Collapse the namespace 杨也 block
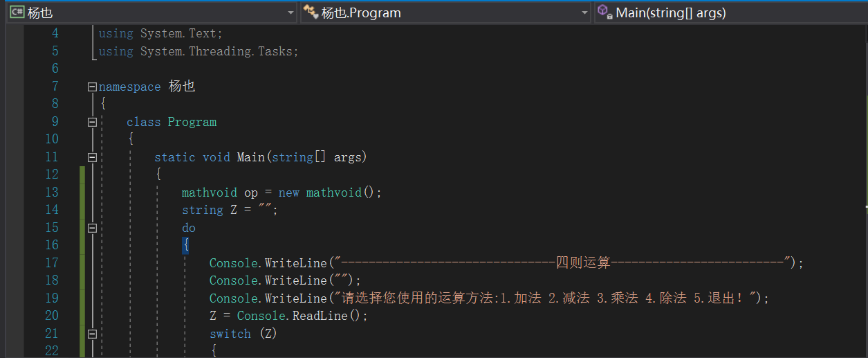 point(92,87)
